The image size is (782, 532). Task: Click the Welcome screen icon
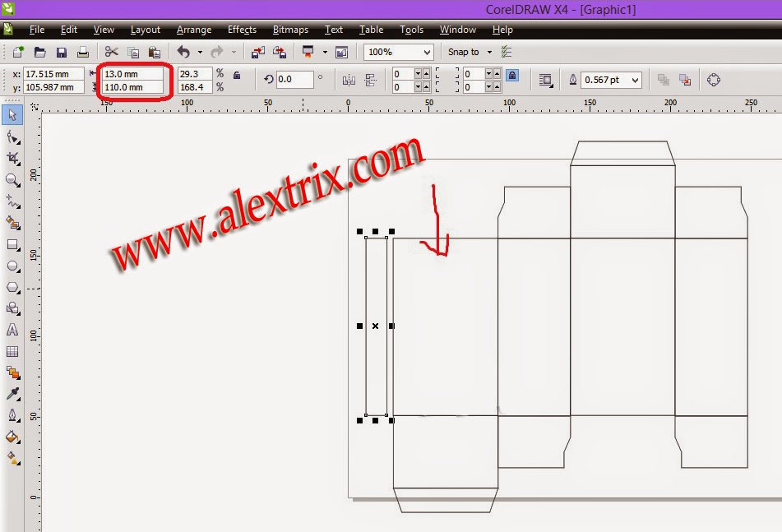(341, 53)
